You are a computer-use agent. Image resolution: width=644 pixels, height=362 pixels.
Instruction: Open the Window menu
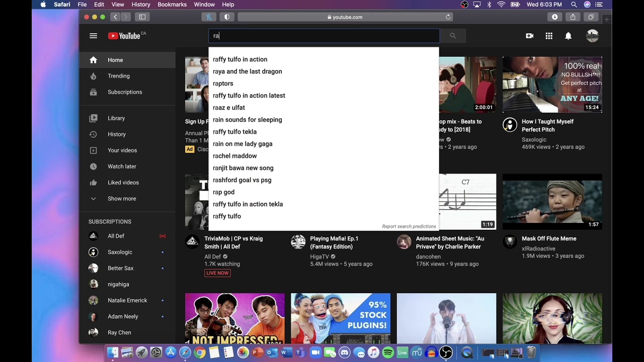click(x=204, y=5)
